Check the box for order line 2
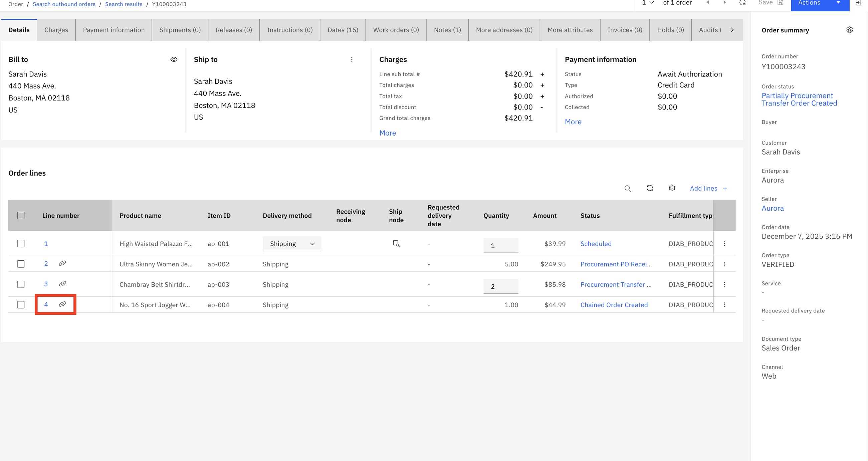Image resolution: width=868 pixels, height=461 pixels. [21, 264]
